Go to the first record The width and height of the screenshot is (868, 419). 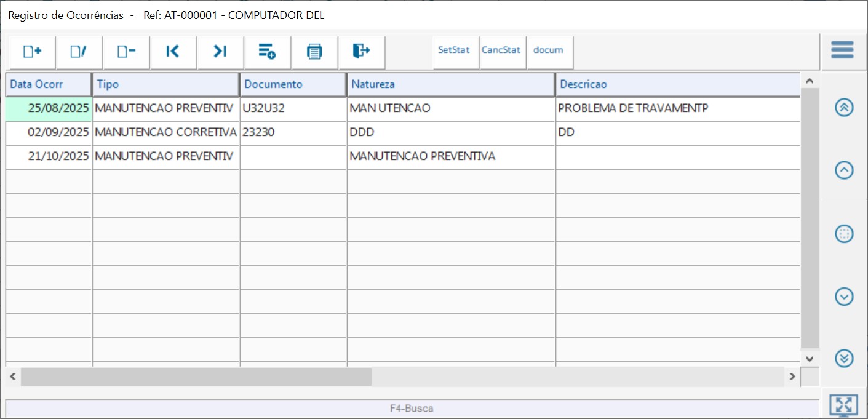(173, 52)
